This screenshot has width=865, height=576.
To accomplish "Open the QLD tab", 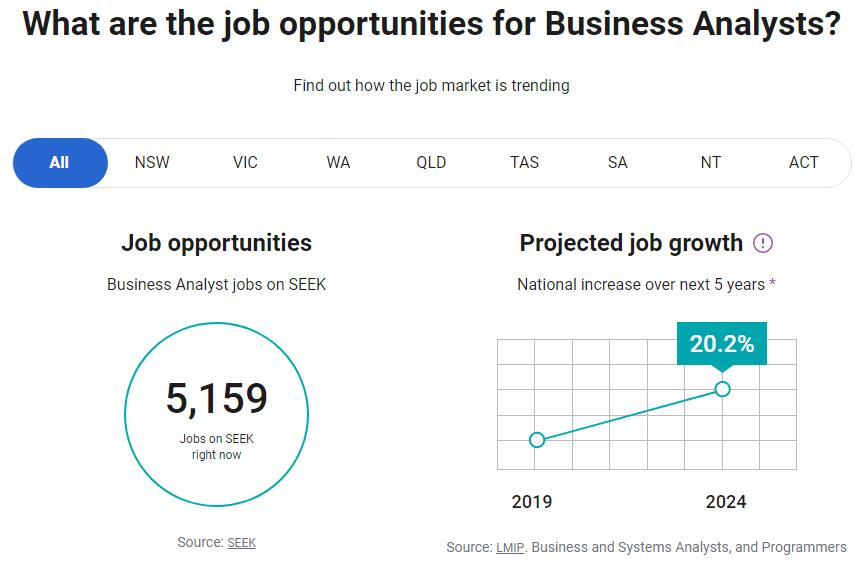I will (x=431, y=163).
